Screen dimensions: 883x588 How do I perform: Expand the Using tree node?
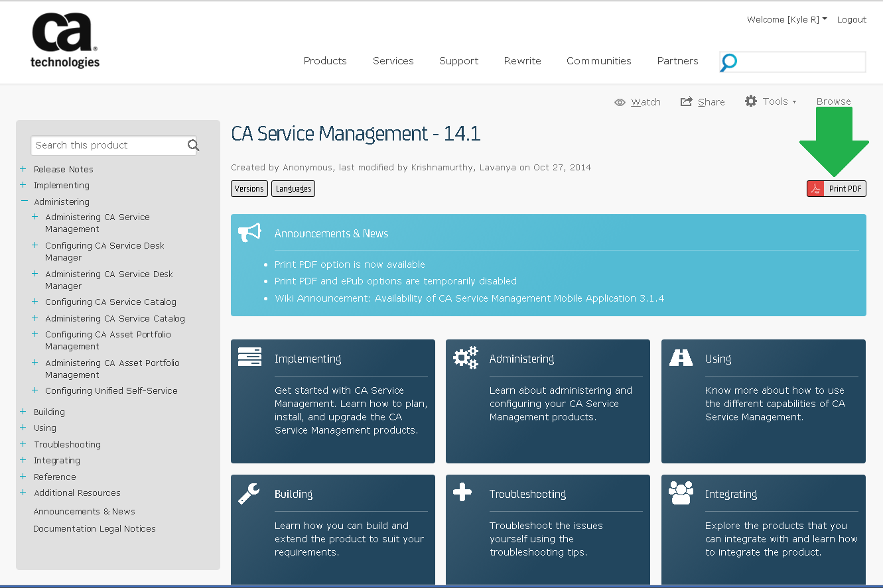point(23,427)
